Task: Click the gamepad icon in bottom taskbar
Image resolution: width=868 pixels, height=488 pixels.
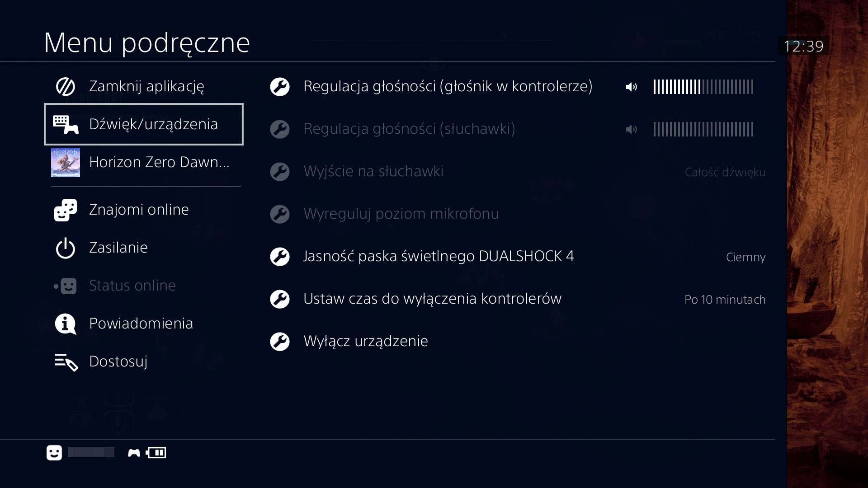Action: (132, 452)
